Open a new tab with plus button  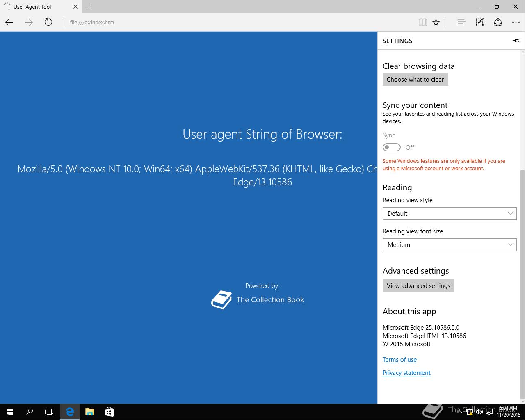tap(89, 7)
